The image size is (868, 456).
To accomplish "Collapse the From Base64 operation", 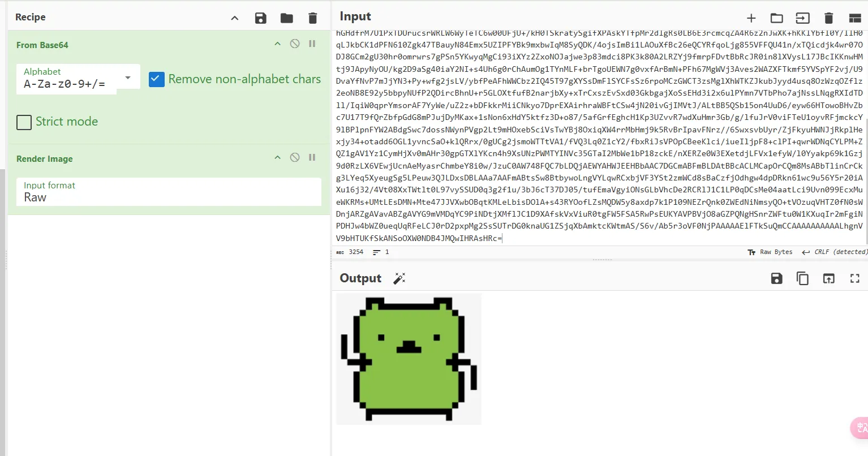I will pyautogui.click(x=277, y=44).
